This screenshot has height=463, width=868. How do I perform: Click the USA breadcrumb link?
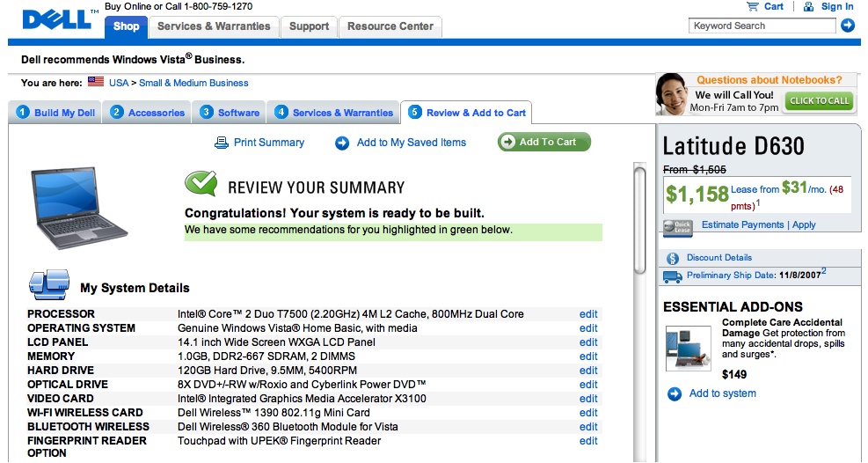[x=119, y=83]
